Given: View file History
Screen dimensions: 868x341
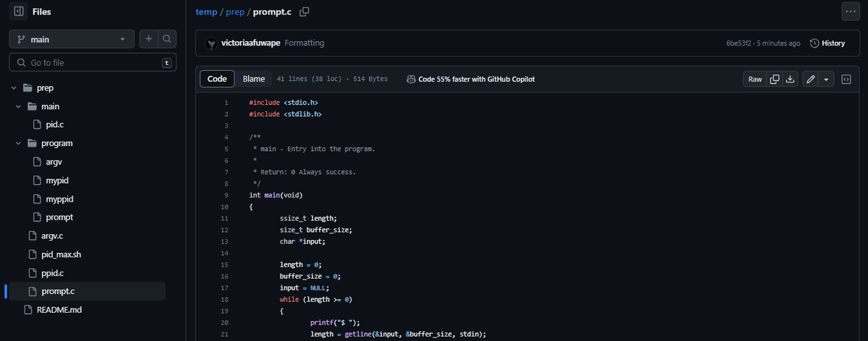Looking at the screenshot, I should pyautogui.click(x=827, y=43).
